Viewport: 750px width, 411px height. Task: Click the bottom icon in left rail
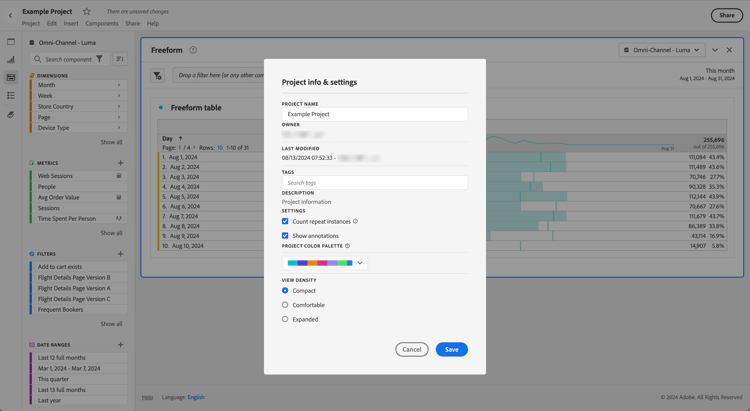click(11, 114)
